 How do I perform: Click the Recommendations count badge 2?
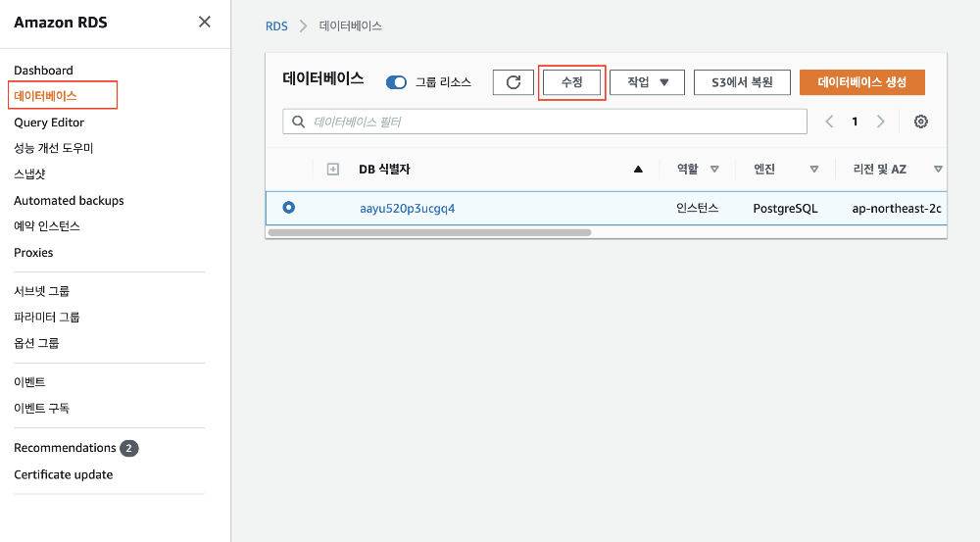[129, 448]
